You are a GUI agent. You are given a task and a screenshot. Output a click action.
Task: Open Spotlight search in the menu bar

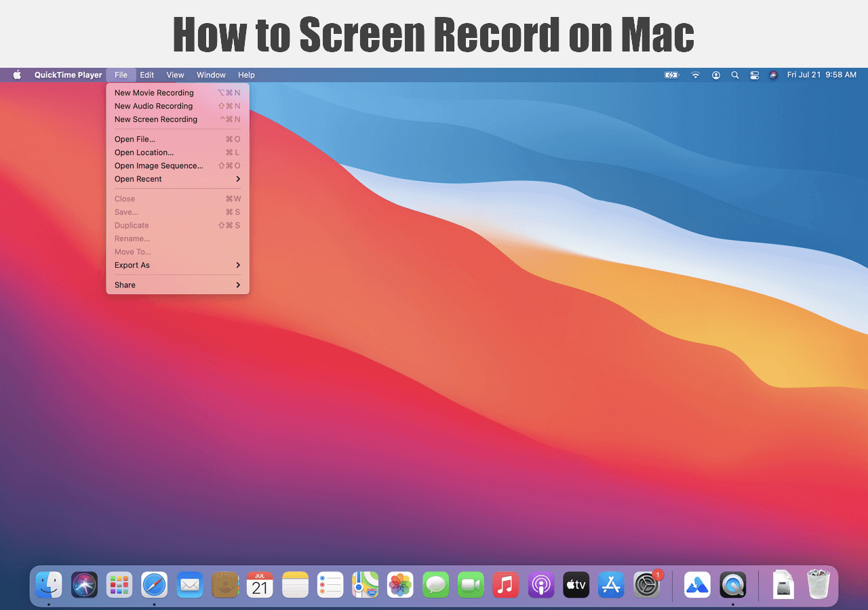(735, 75)
